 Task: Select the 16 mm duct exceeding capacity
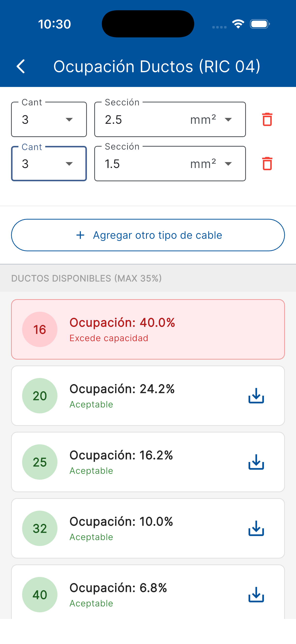pyautogui.click(x=148, y=329)
